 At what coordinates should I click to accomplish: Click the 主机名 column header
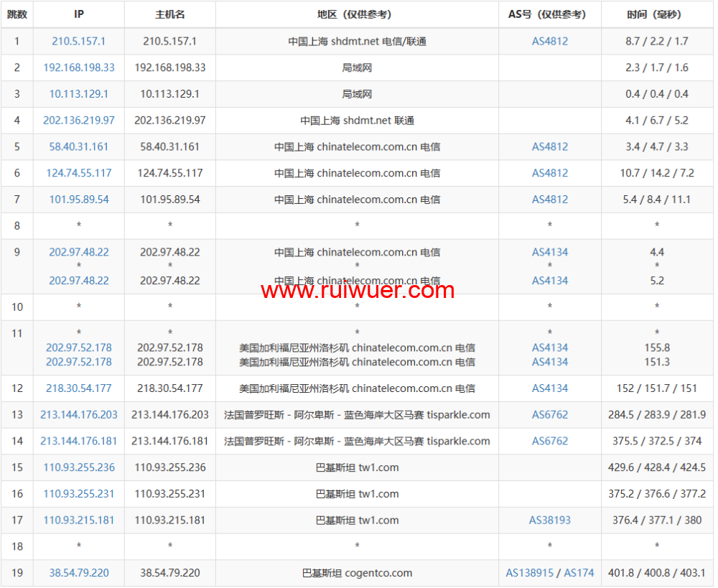pyautogui.click(x=169, y=14)
